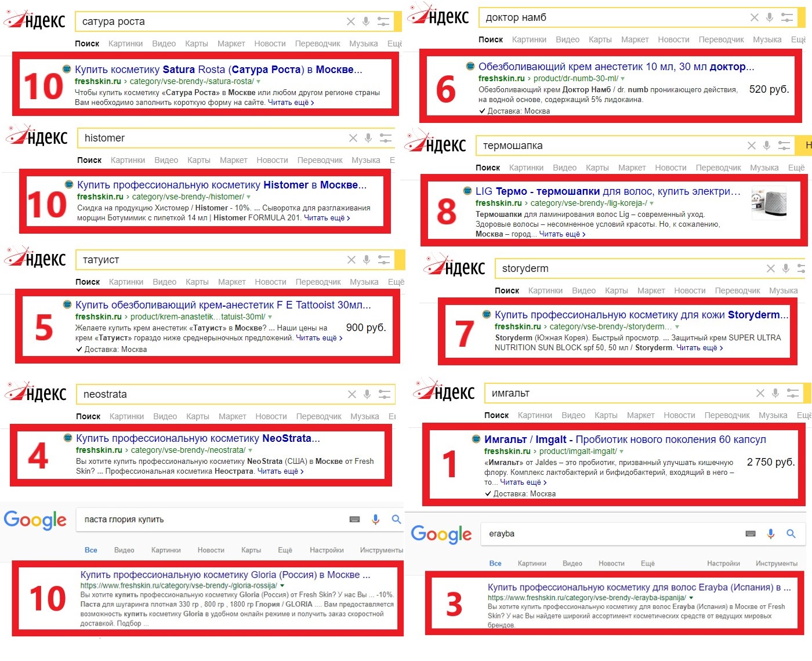Expand arrow after product/imgalt-imgalt URL
Image resolution: width=812 pixels, height=661 pixels.
[x=622, y=452]
